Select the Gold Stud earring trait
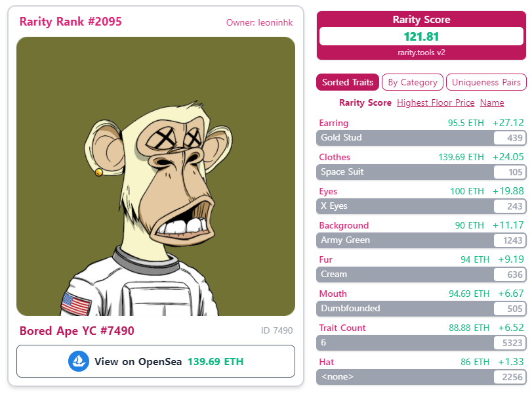The height and width of the screenshot is (396, 532). pyautogui.click(x=421, y=137)
